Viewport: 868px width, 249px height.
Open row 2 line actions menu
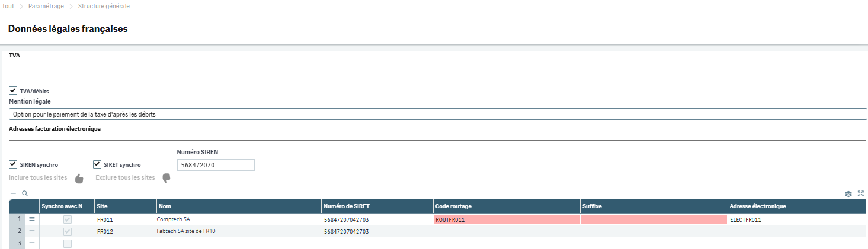pos(32,231)
